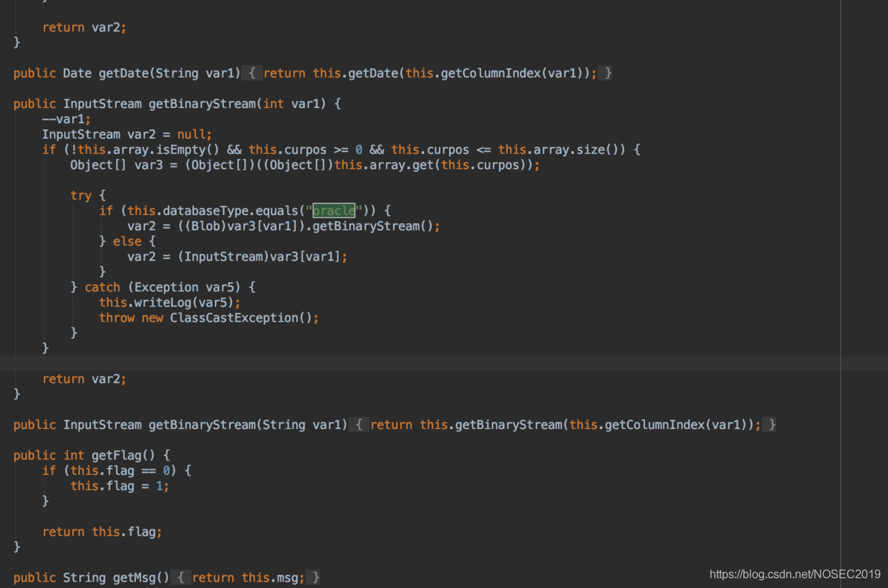Click closing fold brace after getColumnIndex on getDate line
The width and height of the screenshot is (888, 588).
[x=605, y=73]
